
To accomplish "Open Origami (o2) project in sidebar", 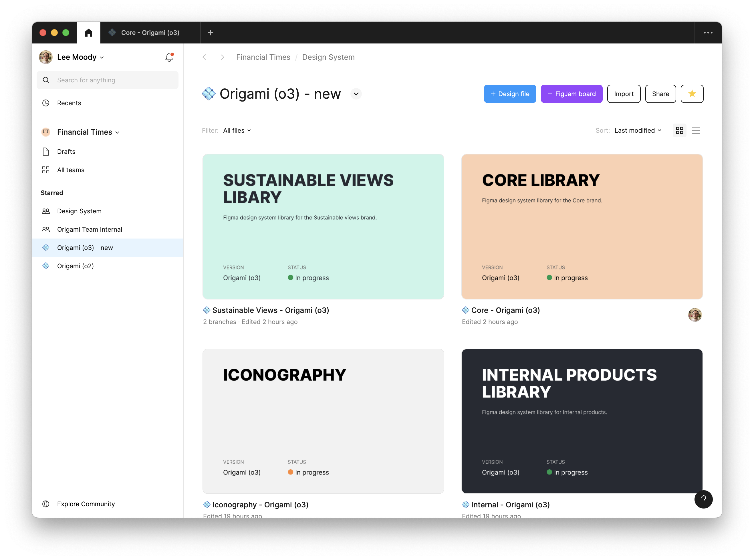I will [x=108, y=266].
